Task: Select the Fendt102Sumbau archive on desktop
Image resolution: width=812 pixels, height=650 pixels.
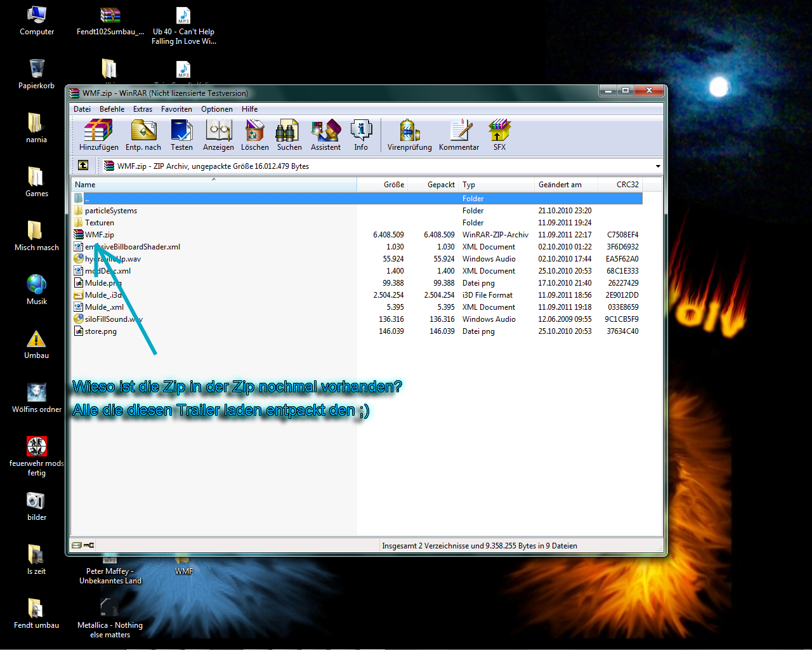Action: pyautogui.click(x=110, y=20)
